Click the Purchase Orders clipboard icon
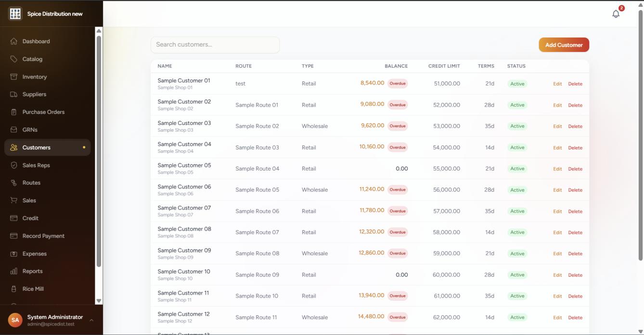644x335 pixels. 14,112
